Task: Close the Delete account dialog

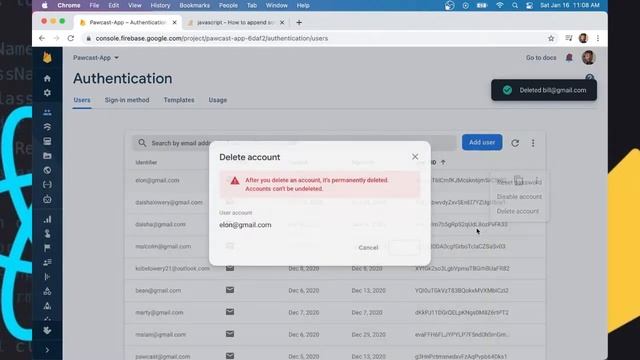Action: point(415,157)
